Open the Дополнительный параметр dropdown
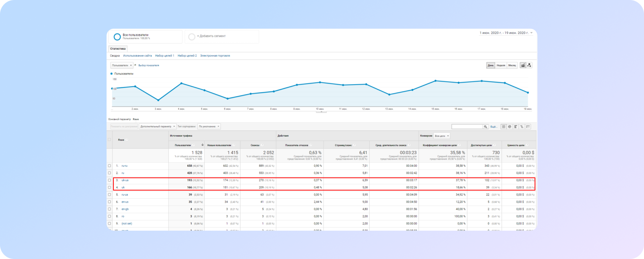This screenshot has height=259, width=644. point(158,126)
